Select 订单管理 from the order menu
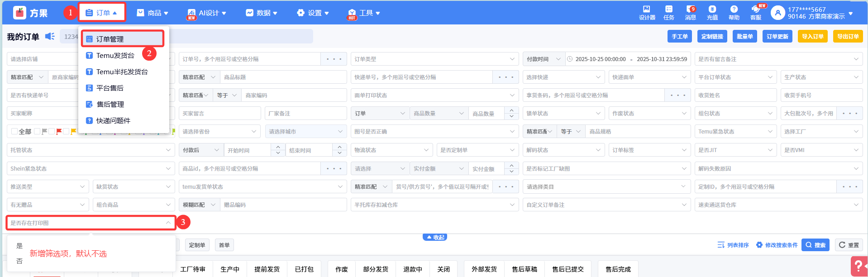The width and height of the screenshot is (868, 277). click(123, 39)
